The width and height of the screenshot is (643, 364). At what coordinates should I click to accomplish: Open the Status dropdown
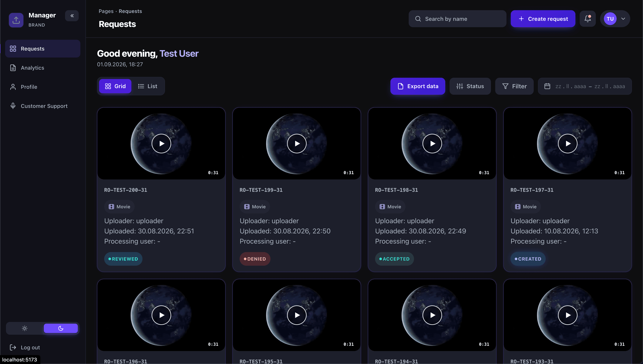click(x=470, y=86)
